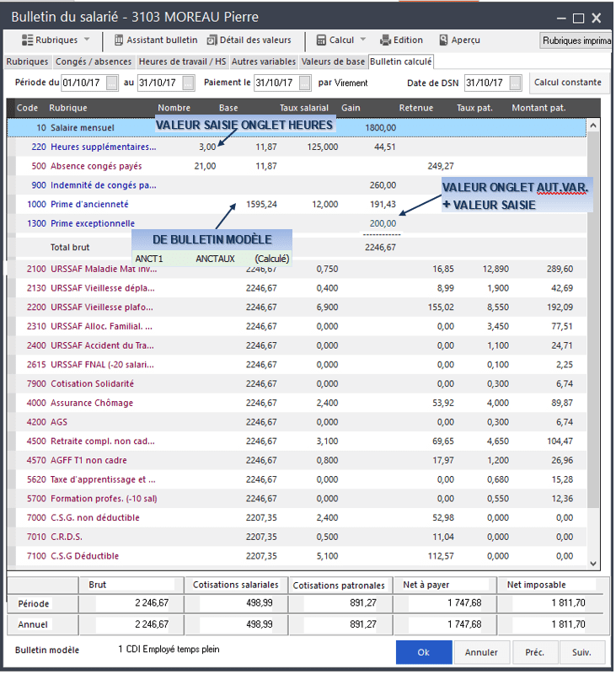Go to previous bulletin with Préc.

click(535, 652)
